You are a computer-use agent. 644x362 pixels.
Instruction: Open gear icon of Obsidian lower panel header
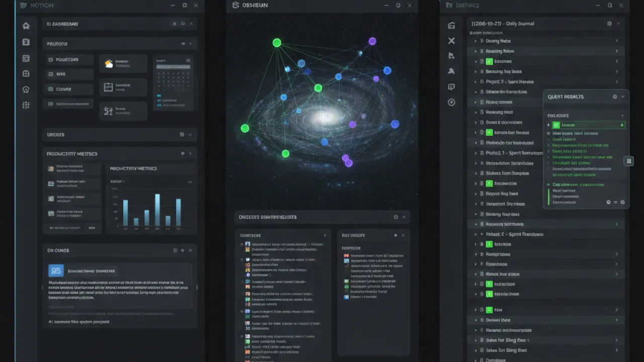tap(396, 217)
